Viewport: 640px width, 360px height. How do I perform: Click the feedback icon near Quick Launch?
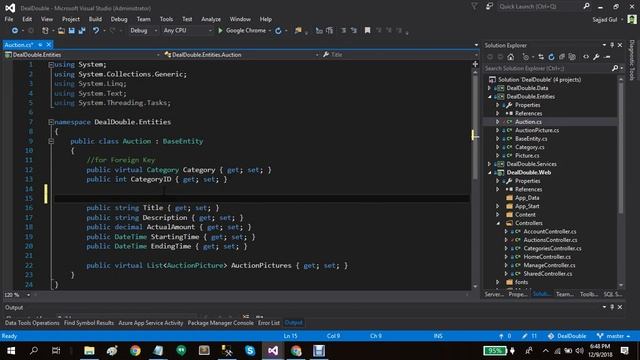[x=489, y=6]
